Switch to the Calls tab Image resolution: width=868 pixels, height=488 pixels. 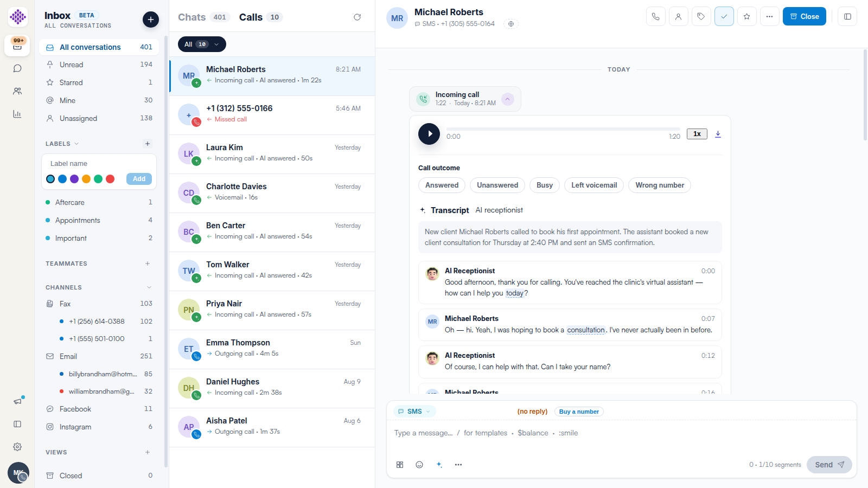coord(260,17)
